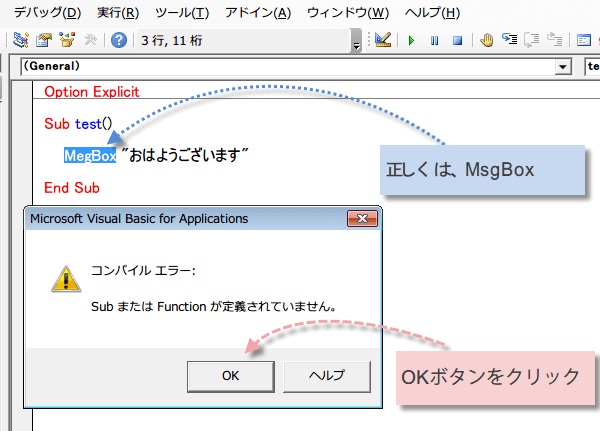Open the 実行(R) menu
This screenshot has width=600, height=431.
[x=118, y=13]
